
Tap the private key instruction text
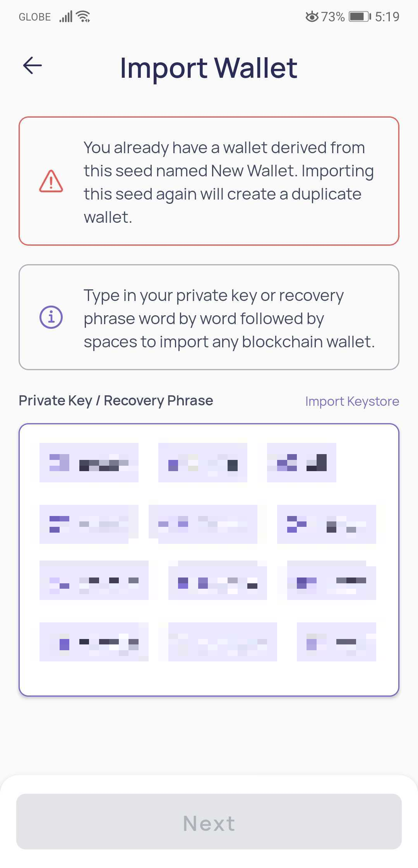click(x=229, y=318)
